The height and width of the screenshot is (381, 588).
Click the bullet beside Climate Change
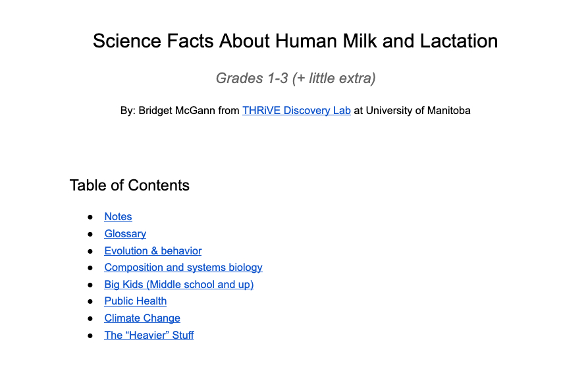90,318
